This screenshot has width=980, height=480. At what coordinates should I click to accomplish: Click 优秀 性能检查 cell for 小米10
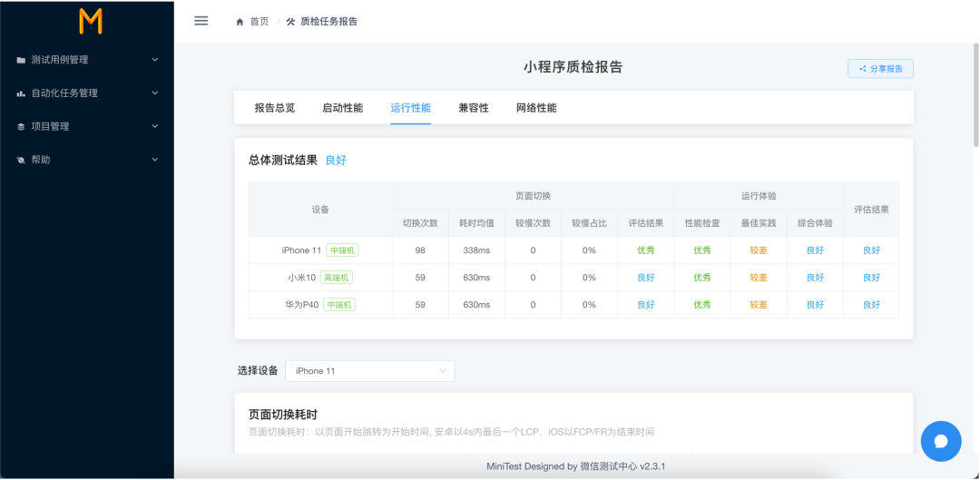coord(701,278)
